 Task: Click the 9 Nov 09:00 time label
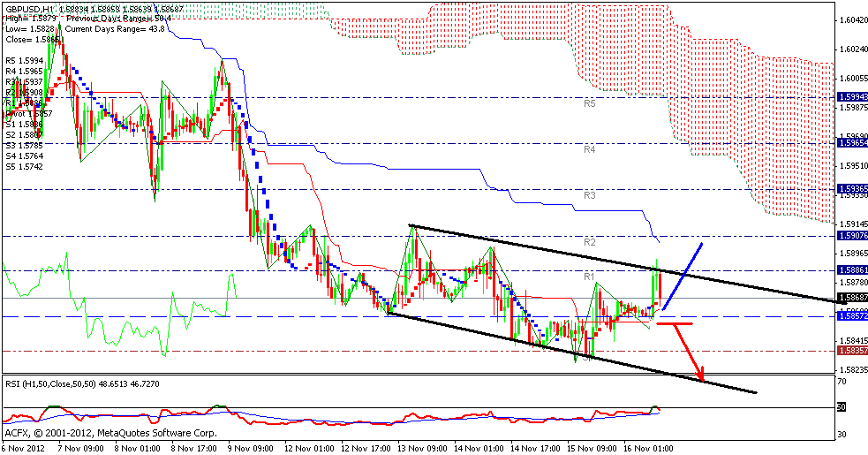[x=247, y=448]
